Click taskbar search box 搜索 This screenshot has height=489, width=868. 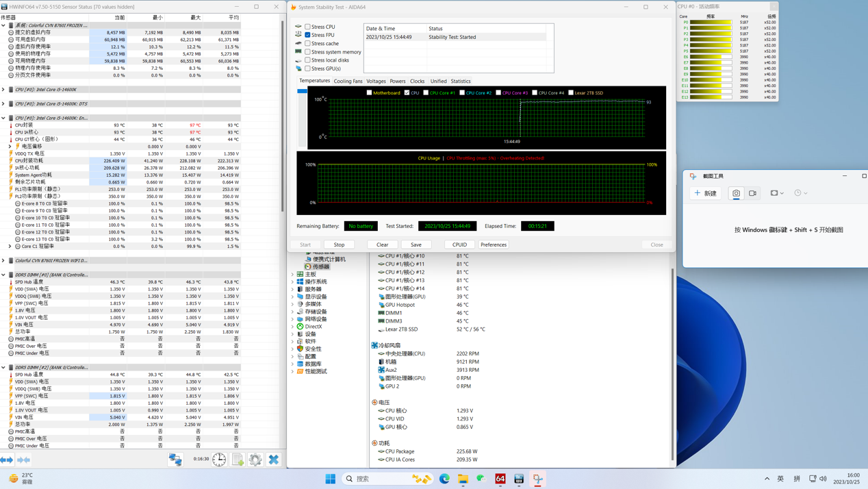click(389, 479)
